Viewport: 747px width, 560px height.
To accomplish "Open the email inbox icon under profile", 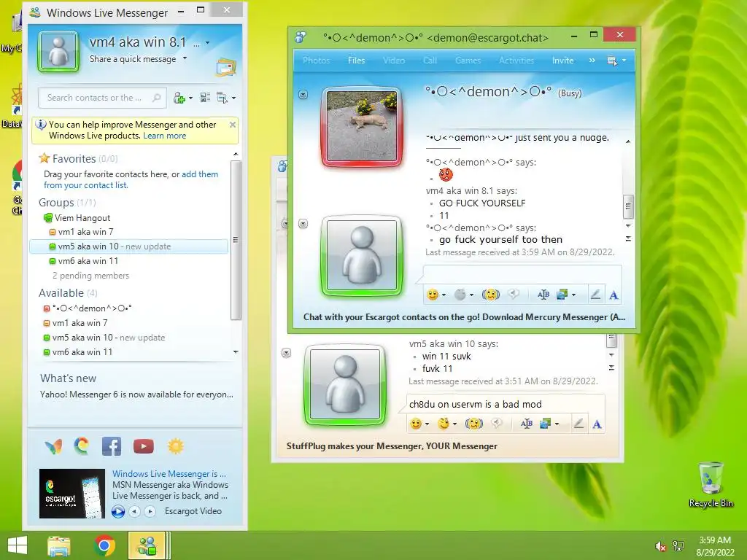I will tap(225, 68).
